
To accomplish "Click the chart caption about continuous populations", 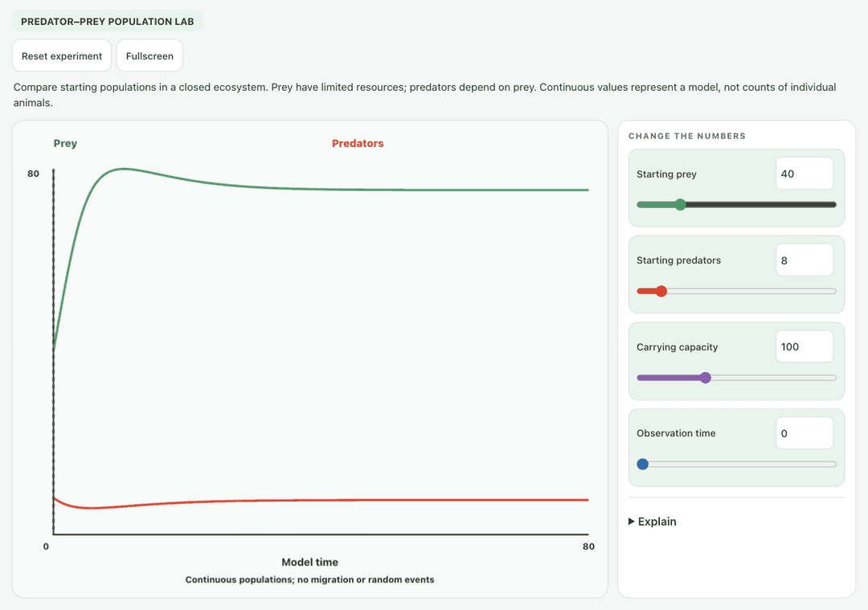I will tap(310, 579).
